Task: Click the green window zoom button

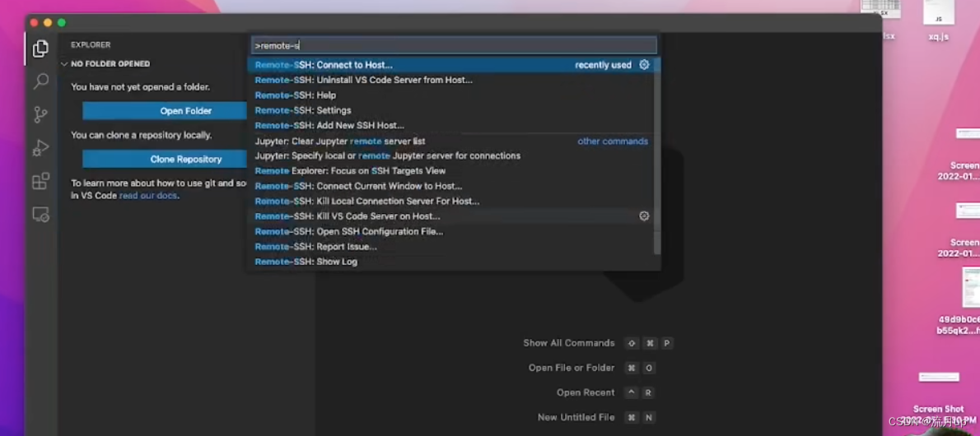Action: pyautogui.click(x=61, y=22)
